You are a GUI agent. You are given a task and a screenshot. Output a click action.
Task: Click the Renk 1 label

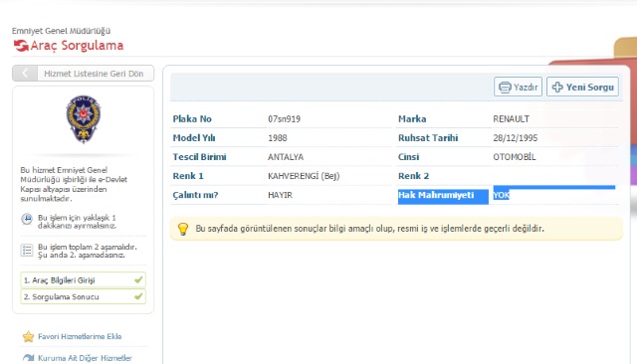click(x=188, y=176)
